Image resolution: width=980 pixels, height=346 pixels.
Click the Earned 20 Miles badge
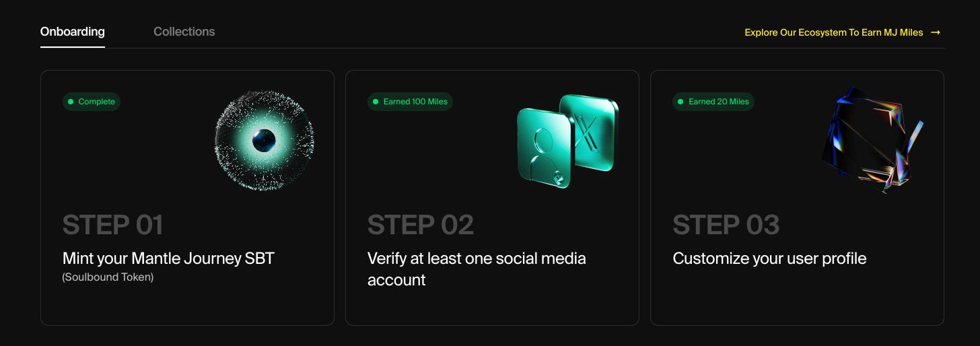[x=713, y=102]
